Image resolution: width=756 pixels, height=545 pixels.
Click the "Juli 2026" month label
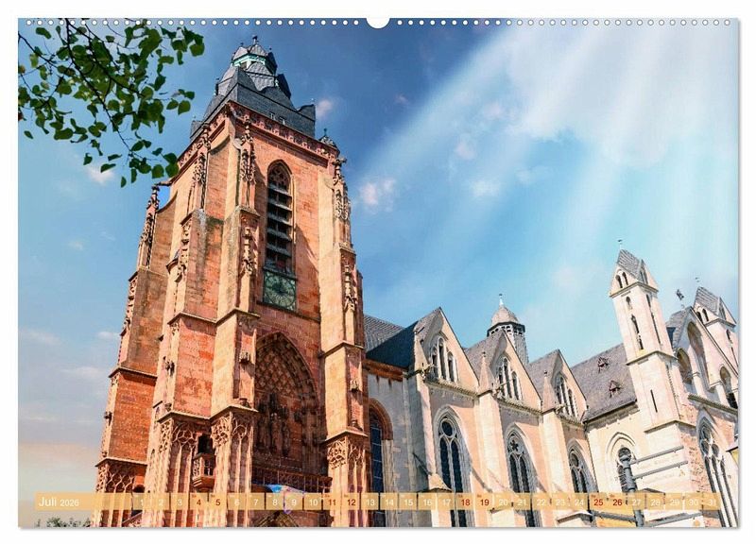[59, 502]
